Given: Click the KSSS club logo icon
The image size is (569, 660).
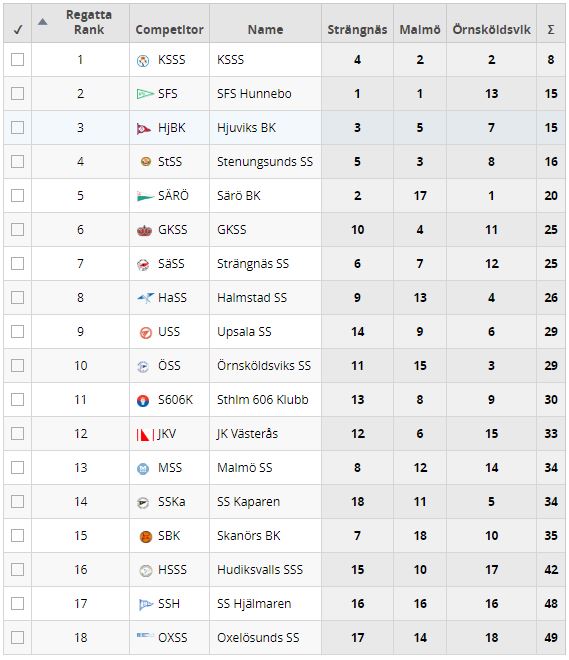Looking at the screenshot, I should pyautogui.click(x=143, y=61).
